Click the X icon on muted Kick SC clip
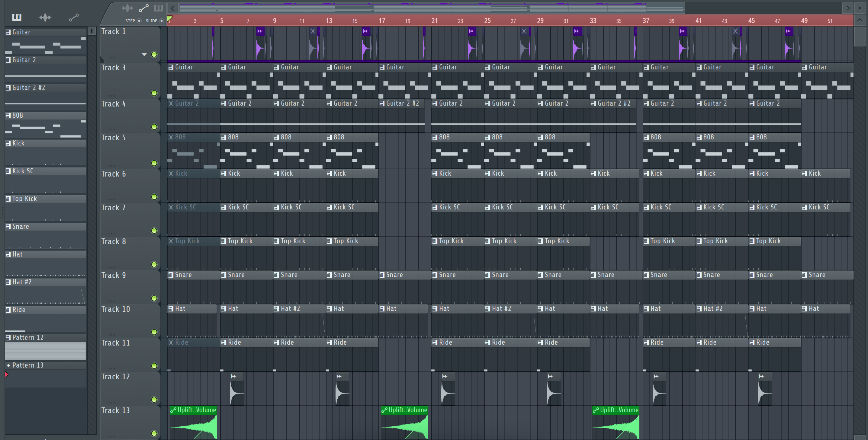868x440 pixels. click(171, 207)
